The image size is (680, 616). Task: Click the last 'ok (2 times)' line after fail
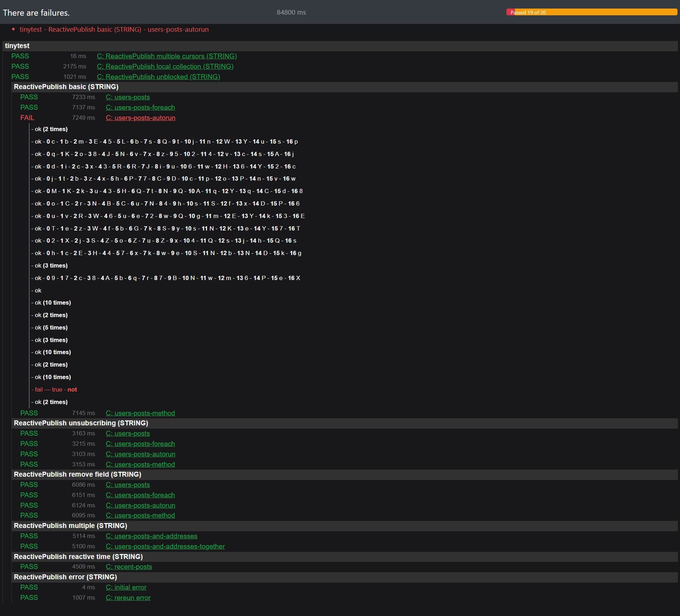tap(50, 402)
